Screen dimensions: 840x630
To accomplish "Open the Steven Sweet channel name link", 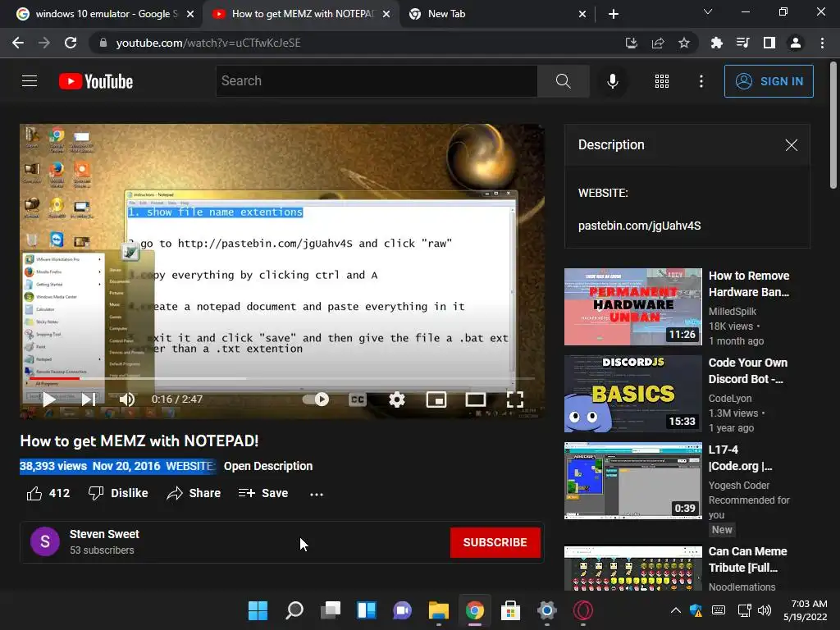I will point(104,534).
